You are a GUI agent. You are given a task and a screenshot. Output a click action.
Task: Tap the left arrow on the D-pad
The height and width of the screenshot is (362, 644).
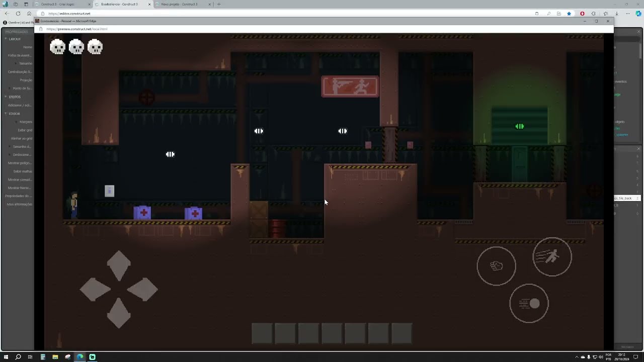point(95,290)
